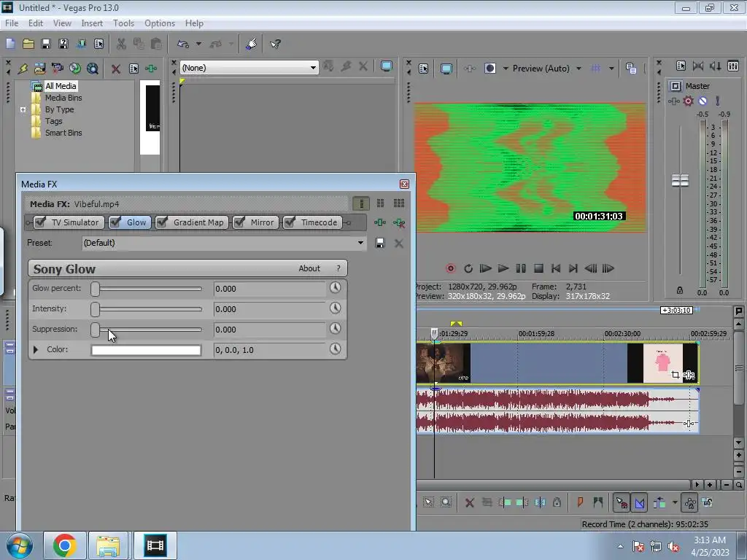Animate Glow percent with clock icon

point(336,287)
